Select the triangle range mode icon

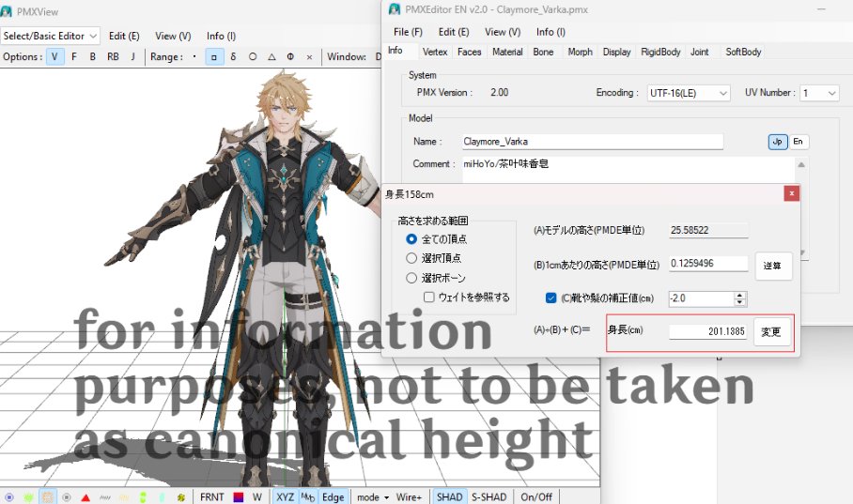[271, 56]
